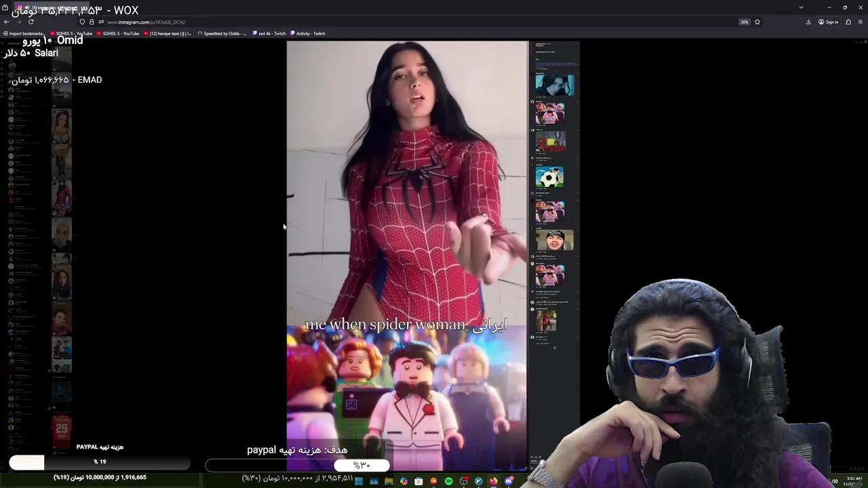Open the tracking protection shield icon

(82, 22)
